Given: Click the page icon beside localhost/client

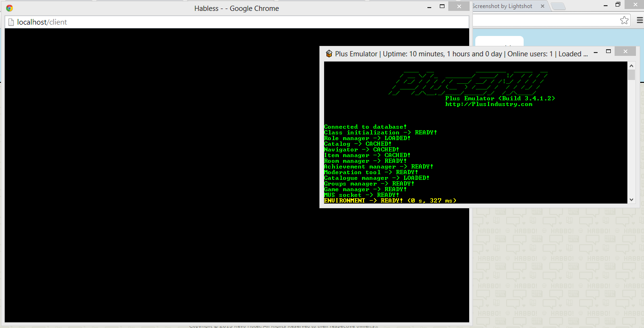Looking at the screenshot, I should point(11,22).
